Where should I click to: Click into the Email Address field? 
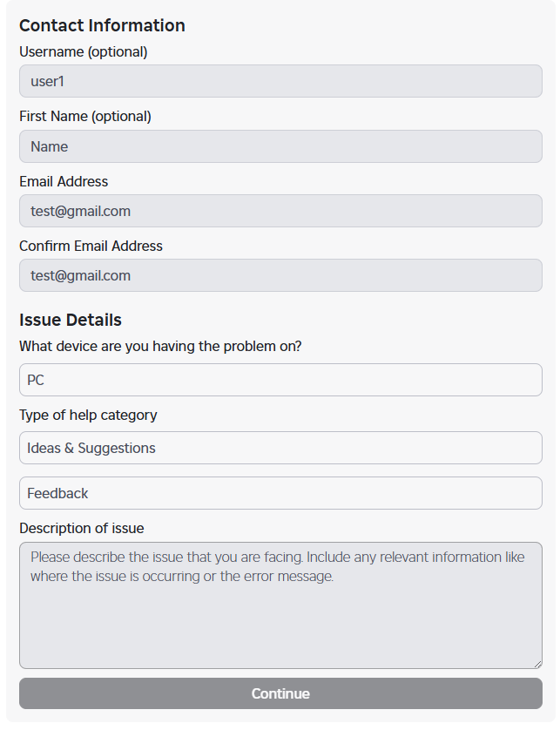coord(280,211)
